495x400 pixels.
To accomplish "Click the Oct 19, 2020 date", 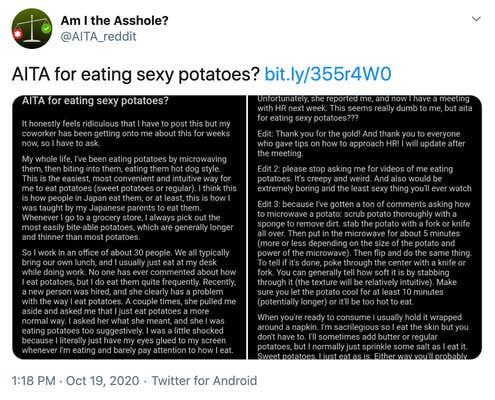I will click(x=102, y=381).
